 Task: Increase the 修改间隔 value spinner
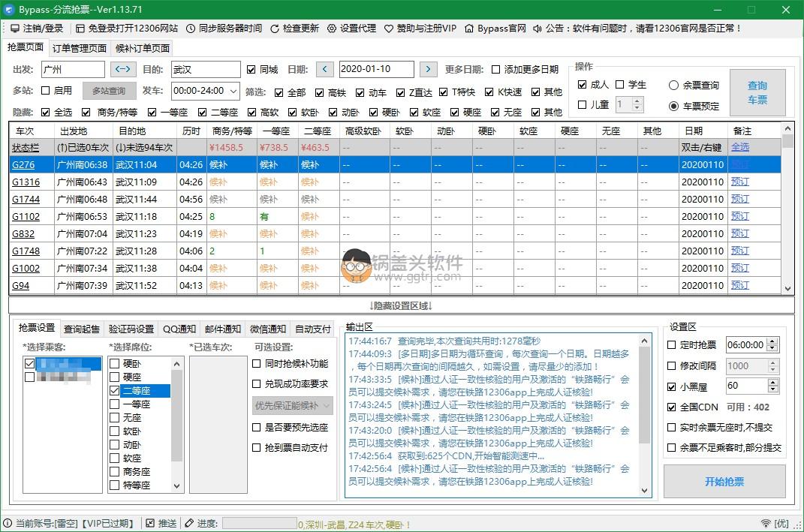(x=772, y=362)
